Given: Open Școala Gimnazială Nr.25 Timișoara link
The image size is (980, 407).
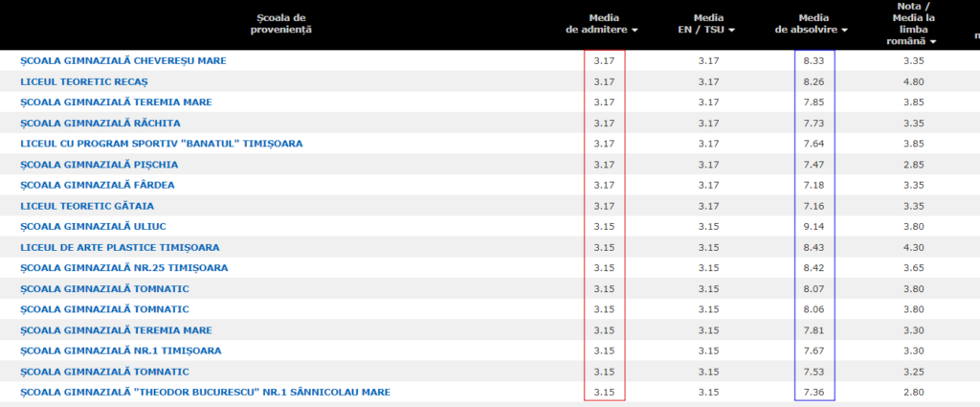Looking at the screenshot, I should pyautogui.click(x=126, y=268).
